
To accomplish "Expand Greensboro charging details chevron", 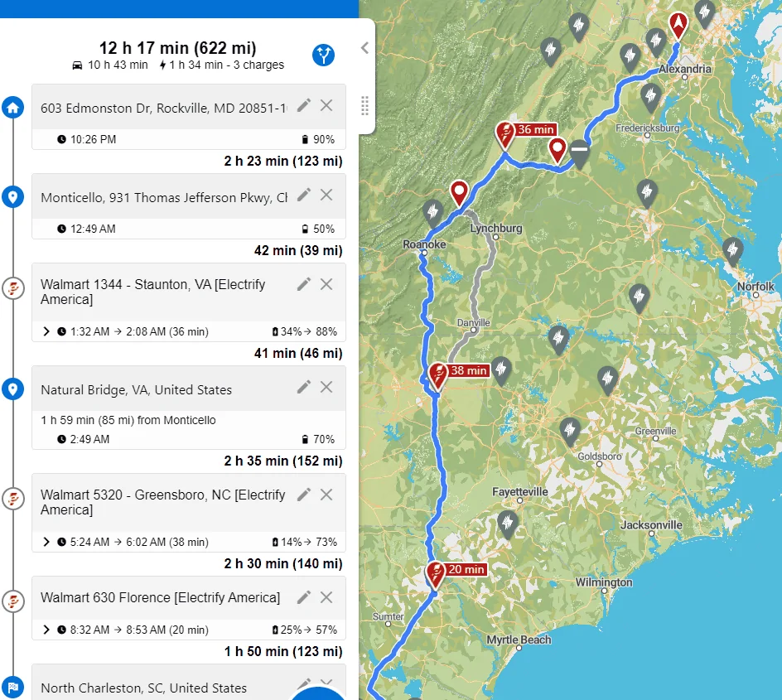I will pyautogui.click(x=46, y=542).
